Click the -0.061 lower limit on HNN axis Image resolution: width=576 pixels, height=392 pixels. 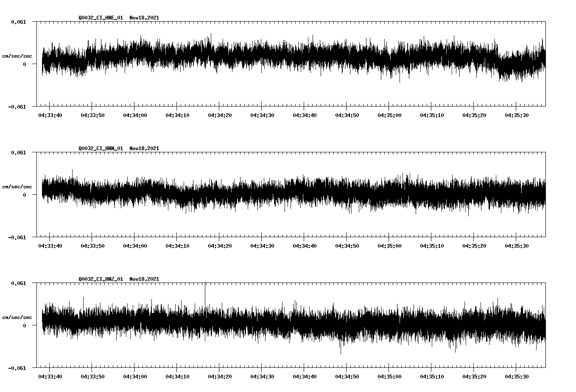click(x=17, y=238)
